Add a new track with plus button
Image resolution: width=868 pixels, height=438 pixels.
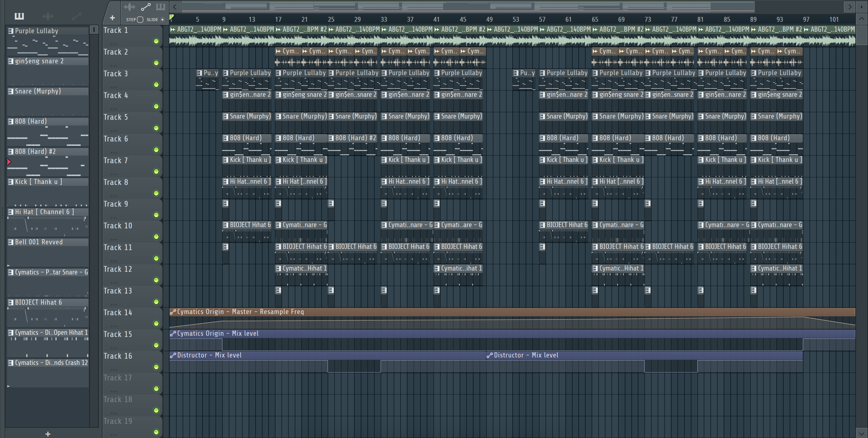pyautogui.click(x=112, y=17)
